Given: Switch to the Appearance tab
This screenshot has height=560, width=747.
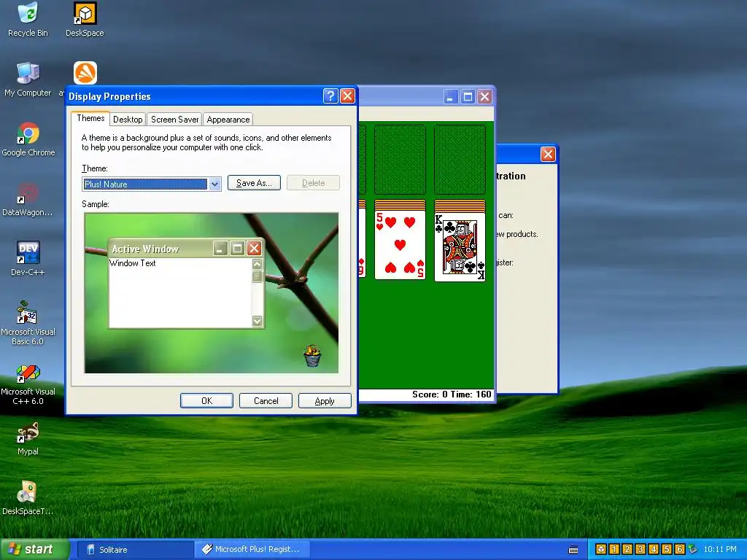Looking at the screenshot, I should (228, 120).
